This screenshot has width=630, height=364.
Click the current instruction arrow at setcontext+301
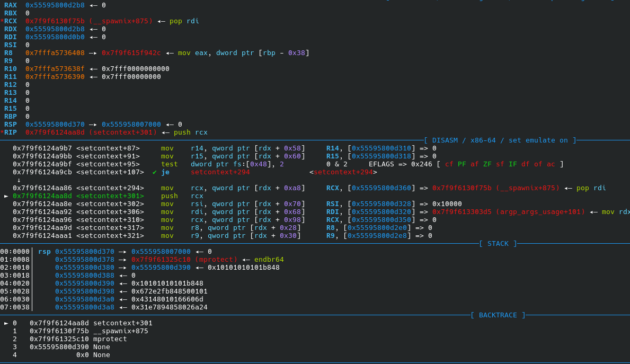pos(6,196)
